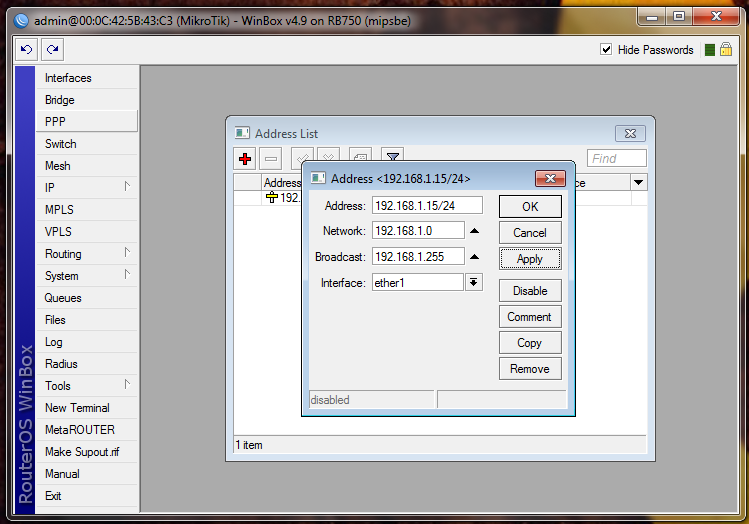
Task: Click the minus Remove icon in Address List
Action: pos(271,159)
